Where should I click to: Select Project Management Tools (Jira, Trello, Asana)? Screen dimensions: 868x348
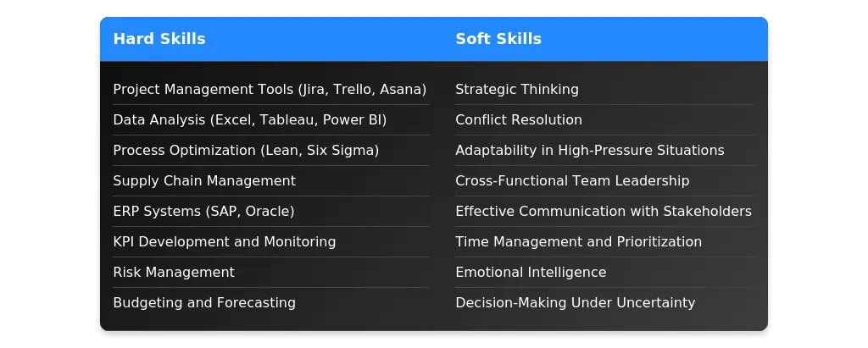coord(270,90)
